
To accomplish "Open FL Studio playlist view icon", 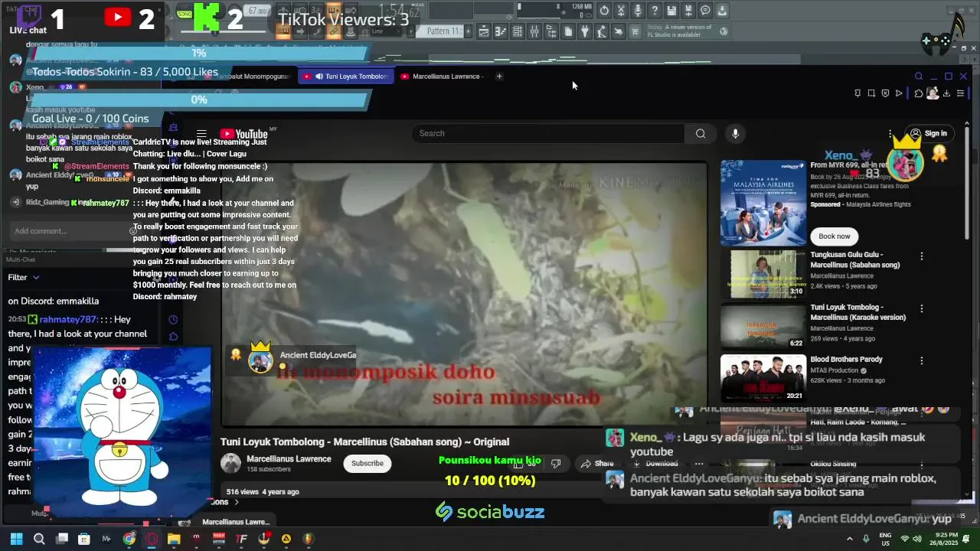I will coord(484,31).
